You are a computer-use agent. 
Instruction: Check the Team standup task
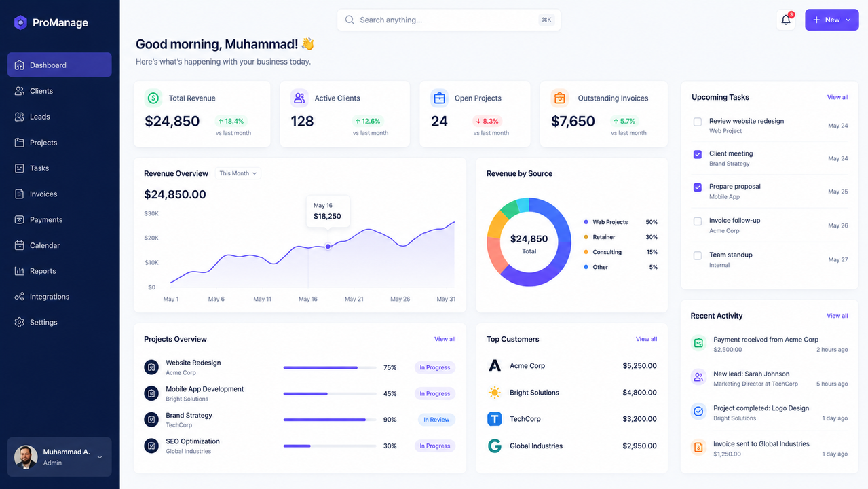point(697,256)
